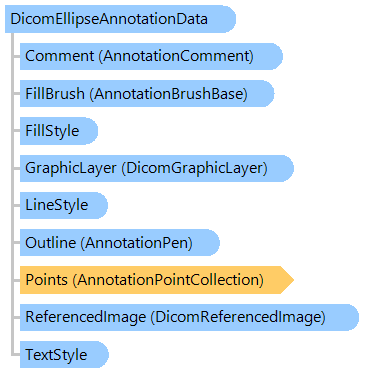Image resolution: width=377 pixels, height=372 pixels.
Task: Click the Comment property name
Action: coord(60,56)
